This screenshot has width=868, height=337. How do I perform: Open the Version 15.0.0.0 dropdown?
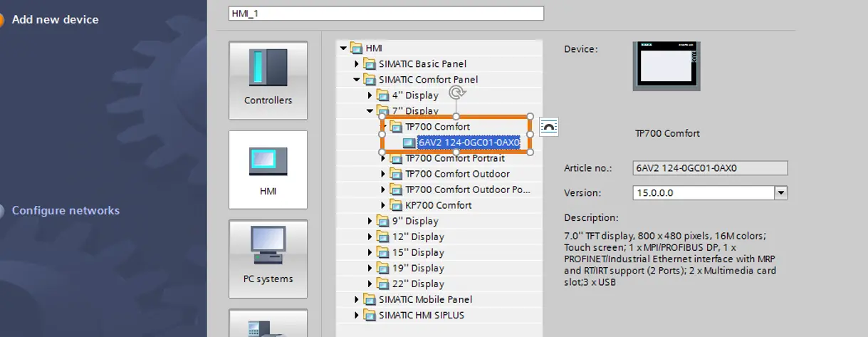click(x=781, y=192)
